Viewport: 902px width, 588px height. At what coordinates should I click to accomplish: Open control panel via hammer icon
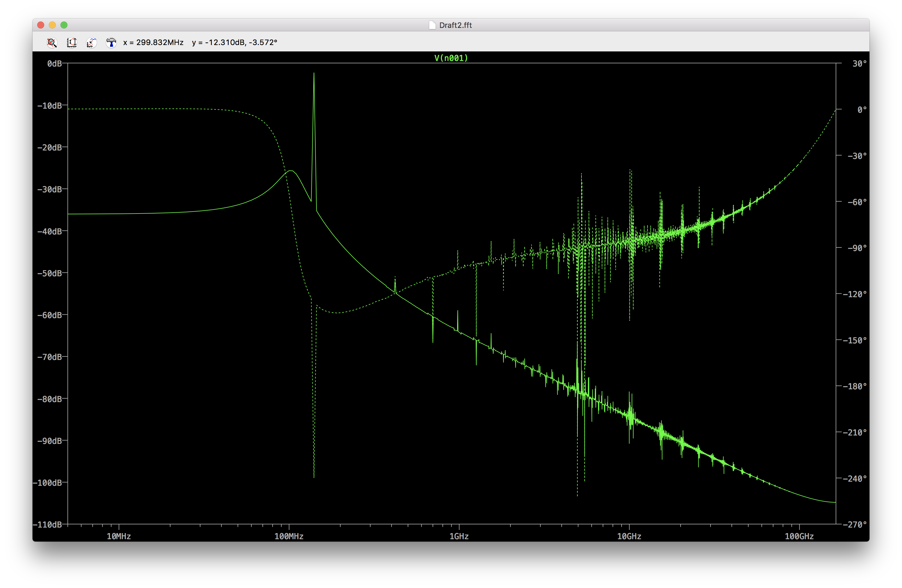click(x=111, y=42)
